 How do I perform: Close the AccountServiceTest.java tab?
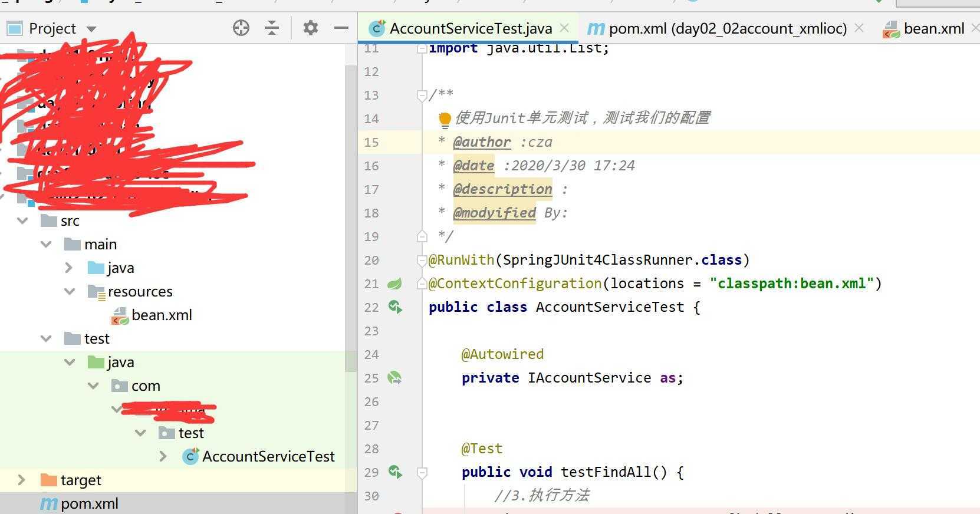[x=564, y=28]
